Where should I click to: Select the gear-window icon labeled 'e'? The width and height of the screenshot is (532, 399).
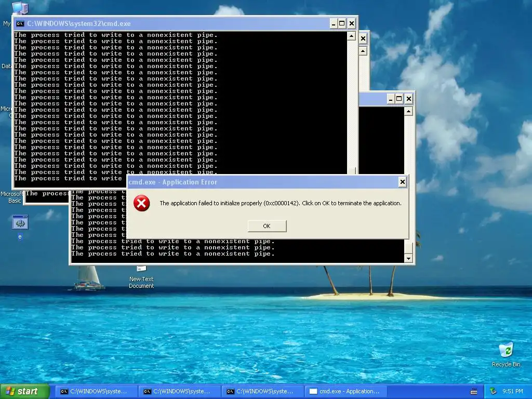click(20, 227)
